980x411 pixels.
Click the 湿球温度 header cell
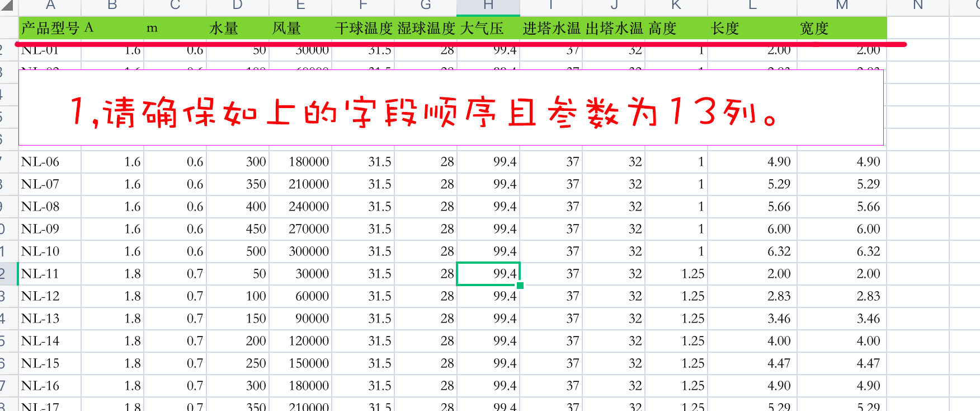(426, 28)
